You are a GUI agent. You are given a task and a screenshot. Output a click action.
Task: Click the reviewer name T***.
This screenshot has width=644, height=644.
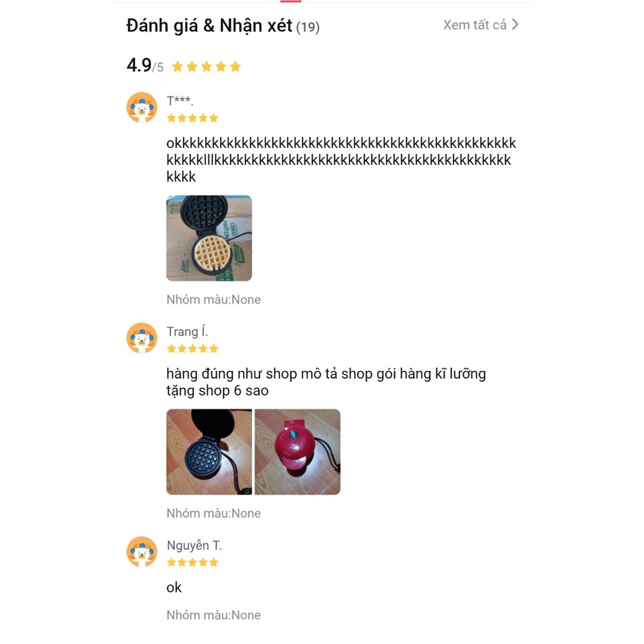click(180, 100)
